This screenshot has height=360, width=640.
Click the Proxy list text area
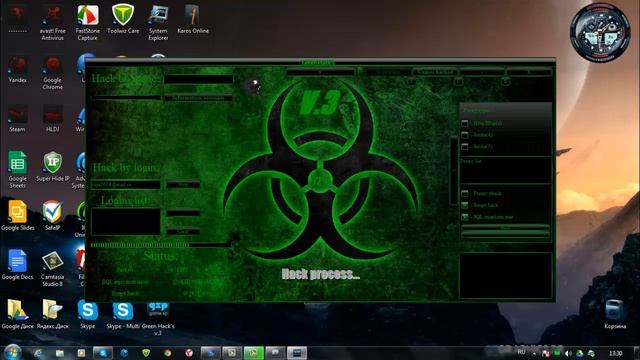coord(505,171)
